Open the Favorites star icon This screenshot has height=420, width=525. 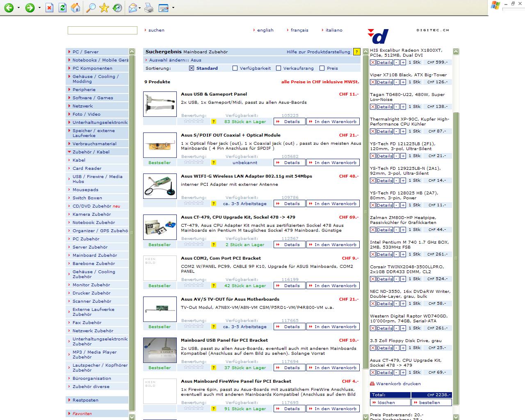pyautogui.click(x=104, y=8)
